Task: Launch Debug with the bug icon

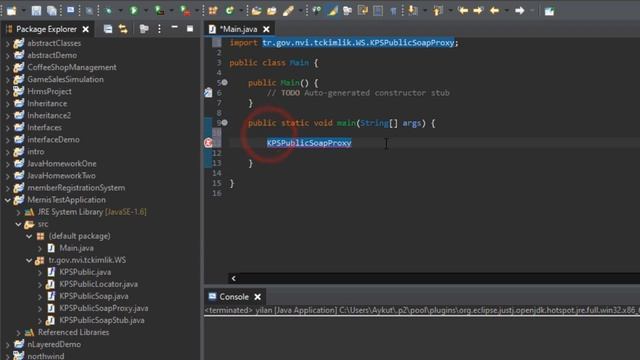Action: click(x=108, y=10)
